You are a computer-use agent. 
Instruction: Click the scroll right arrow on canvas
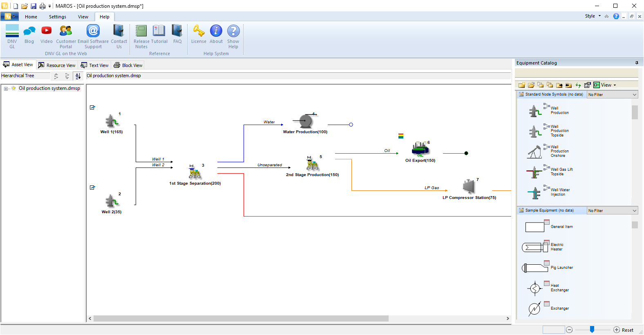pyautogui.click(x=508, y=318)
